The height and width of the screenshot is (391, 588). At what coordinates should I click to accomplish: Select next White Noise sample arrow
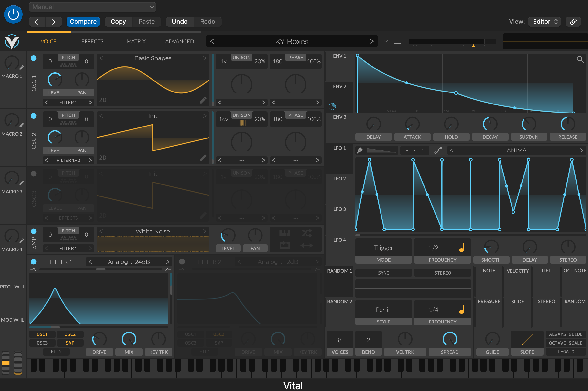tap(205, 231)
